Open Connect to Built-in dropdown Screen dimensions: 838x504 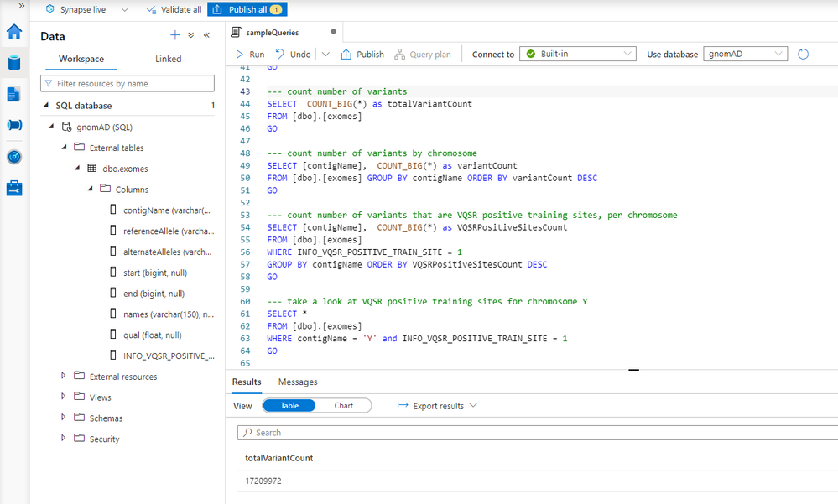578,54
